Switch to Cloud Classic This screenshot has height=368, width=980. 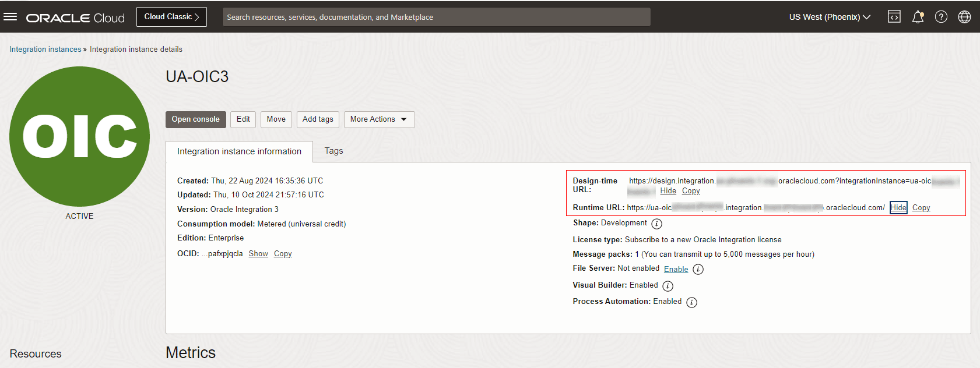tap(171, 17)
